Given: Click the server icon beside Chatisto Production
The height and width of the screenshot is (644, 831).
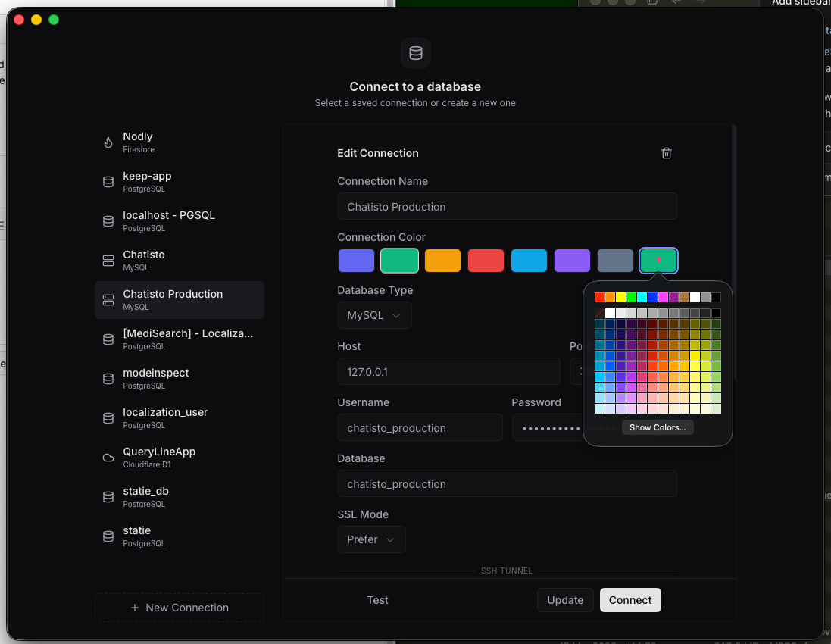Looking at the screenshot, I should 108,300.
